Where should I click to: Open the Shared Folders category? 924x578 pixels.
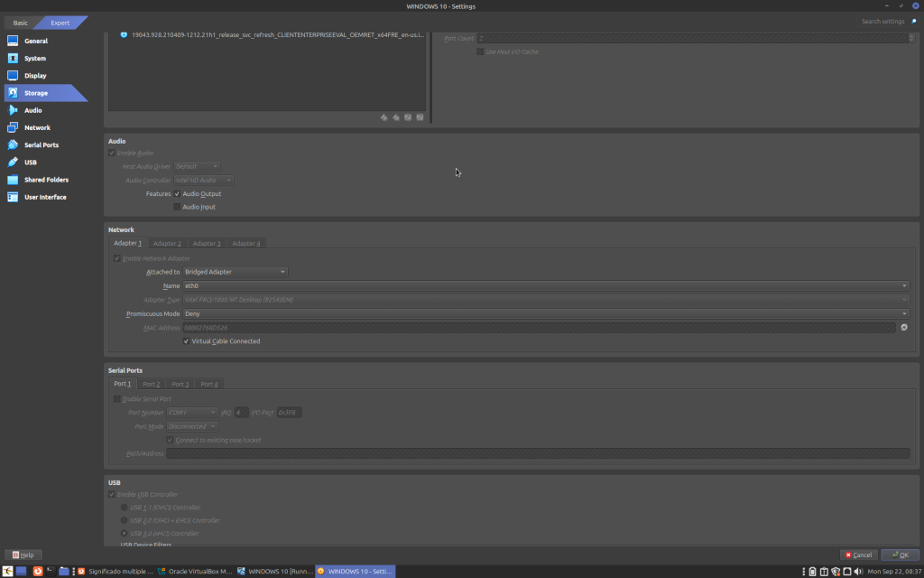[x=46, y=180]
